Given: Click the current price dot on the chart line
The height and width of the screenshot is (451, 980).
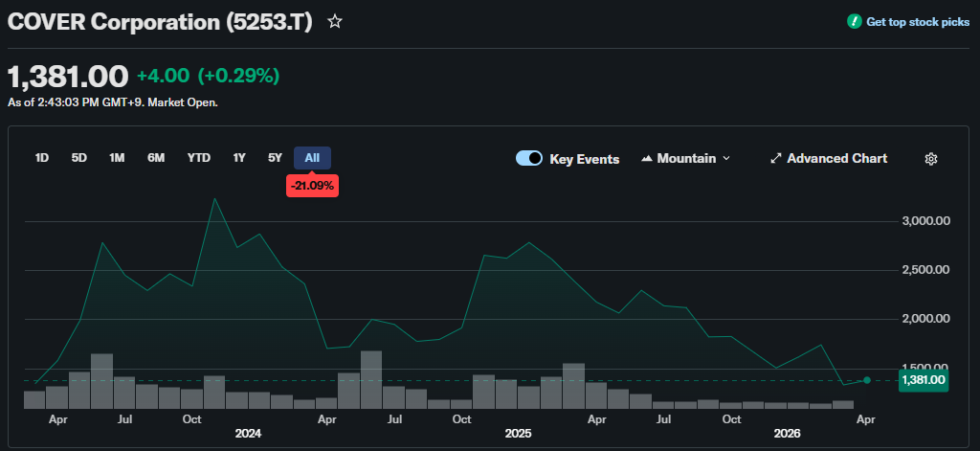Looking at the screenshot, I should pos(866,380).
